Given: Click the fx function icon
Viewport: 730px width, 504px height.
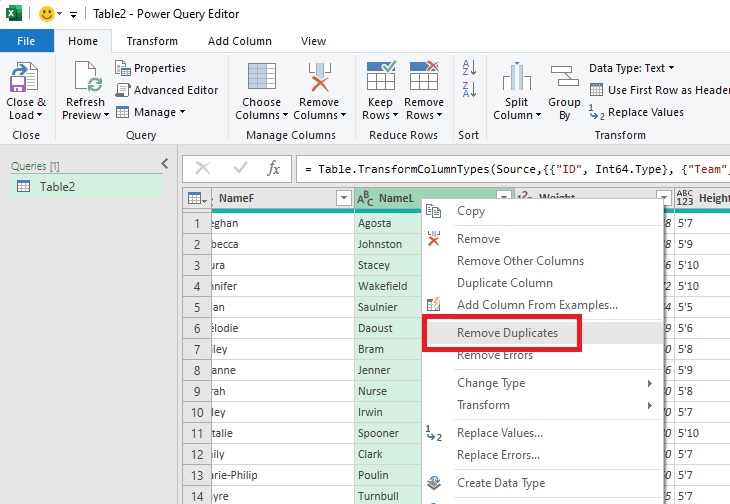Looking at the screenshot, I should coord(273,168).
